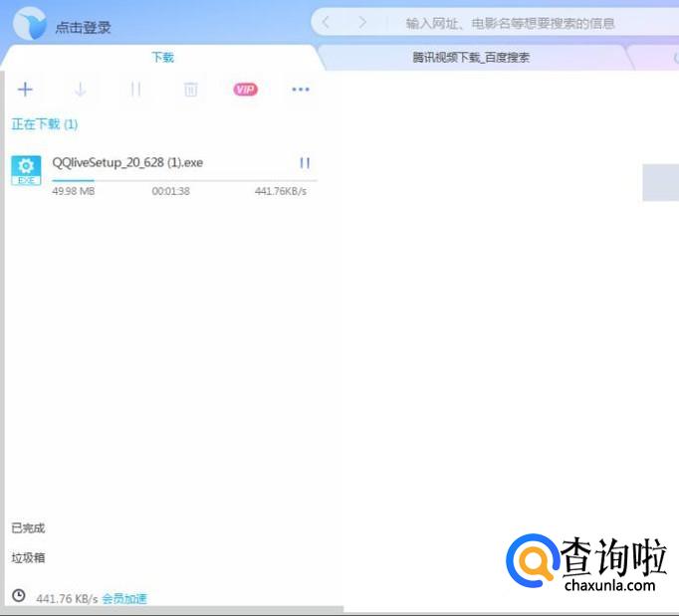Open the three-dot more options menu

(x=301, y=90)
